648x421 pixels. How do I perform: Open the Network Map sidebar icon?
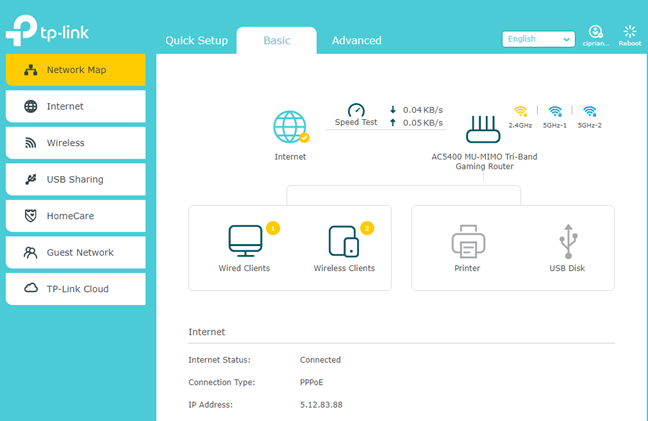coord(31,70)
